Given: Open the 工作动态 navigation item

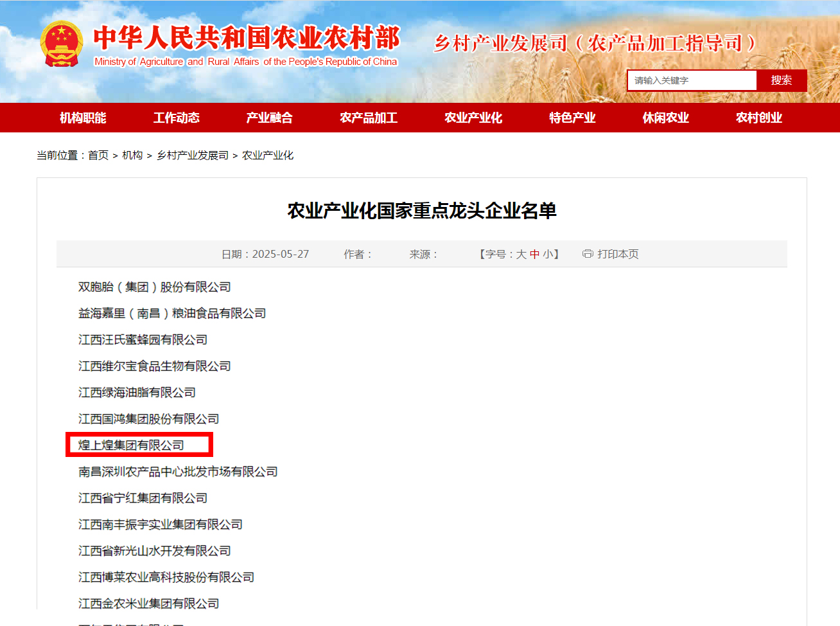Looking at the screenshot, I should pos(177,118).
